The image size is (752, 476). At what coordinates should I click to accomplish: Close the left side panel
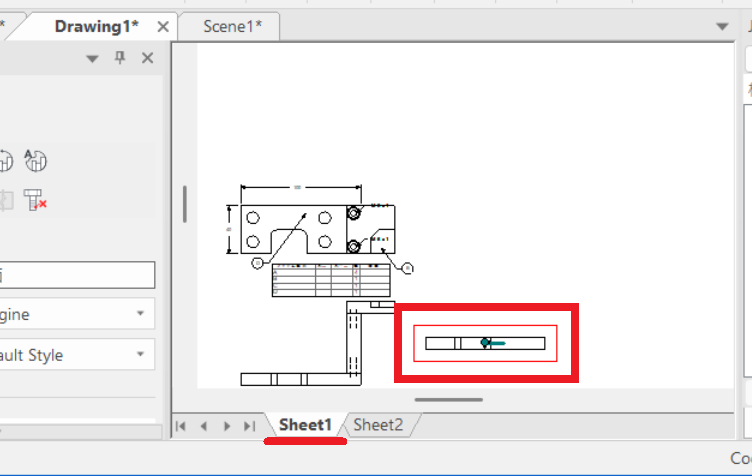pos(147,59)
